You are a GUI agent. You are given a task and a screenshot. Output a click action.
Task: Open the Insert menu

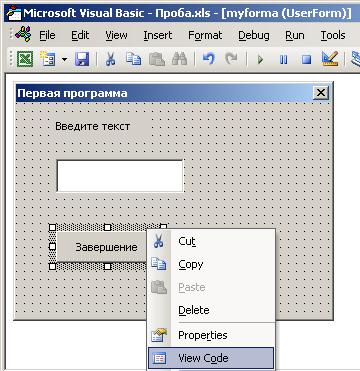tap(158, 35)
